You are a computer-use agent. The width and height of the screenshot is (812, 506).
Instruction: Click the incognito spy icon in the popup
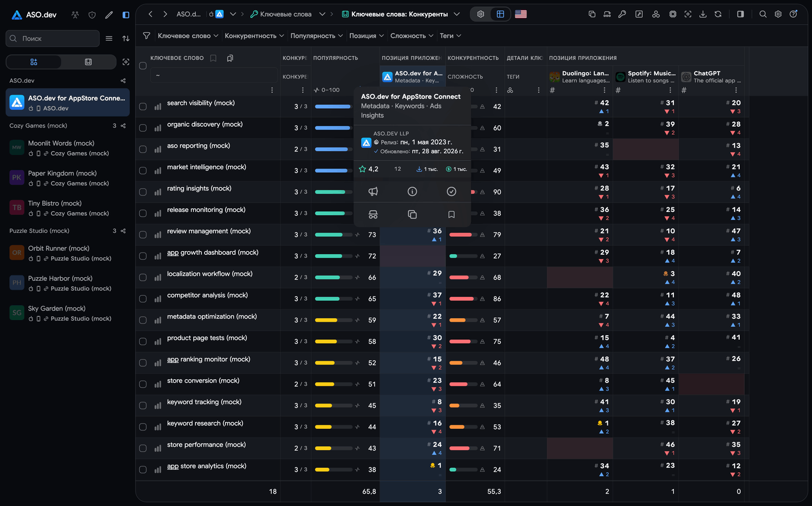(x=373, y=215)
